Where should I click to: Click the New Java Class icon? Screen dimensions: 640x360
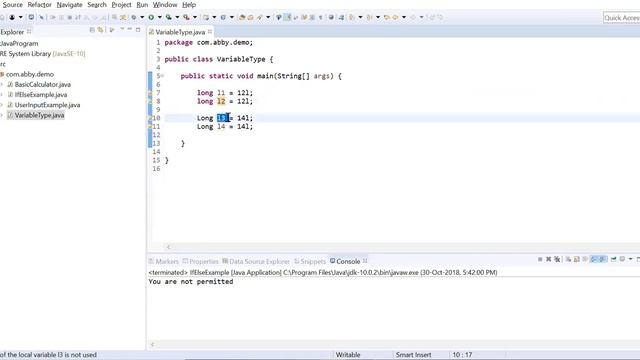[223, 17]
